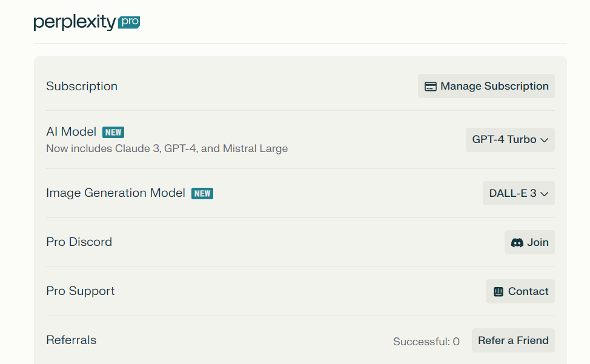Image resolution: width=590 pixels, height=364 pixels.
Task: Open Manage Subscription button
Action: [x=486, y=86]
